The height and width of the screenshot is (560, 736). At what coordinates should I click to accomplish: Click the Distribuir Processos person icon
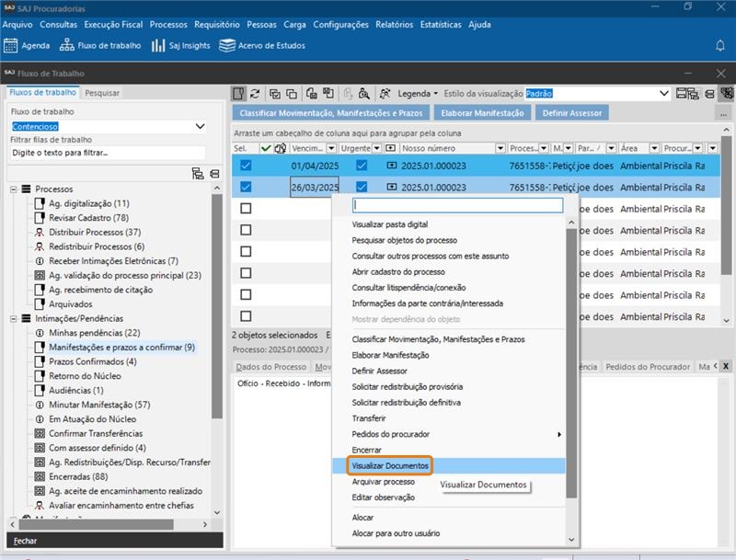(40, 232)
